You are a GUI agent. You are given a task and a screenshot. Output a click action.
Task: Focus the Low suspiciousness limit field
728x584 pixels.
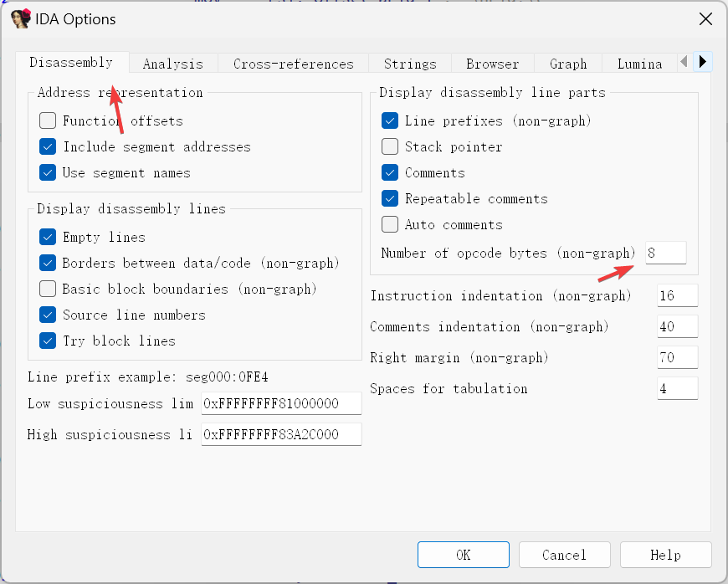coord(281,404)
